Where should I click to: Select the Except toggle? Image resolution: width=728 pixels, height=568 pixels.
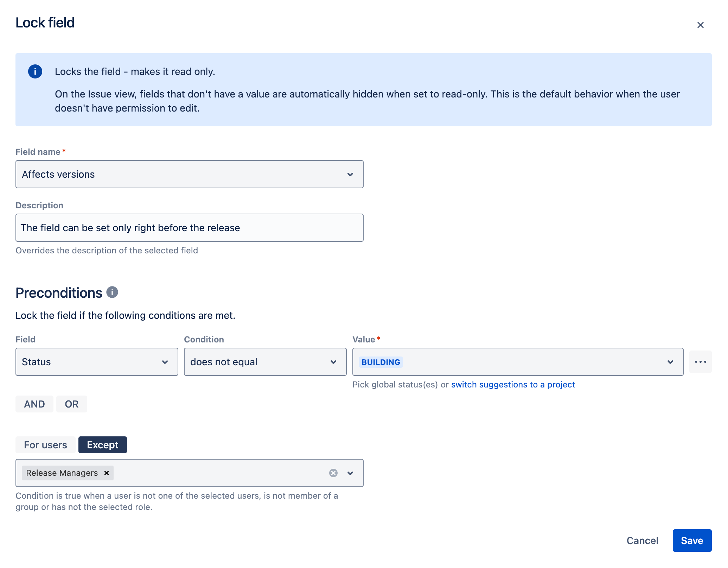102,445
